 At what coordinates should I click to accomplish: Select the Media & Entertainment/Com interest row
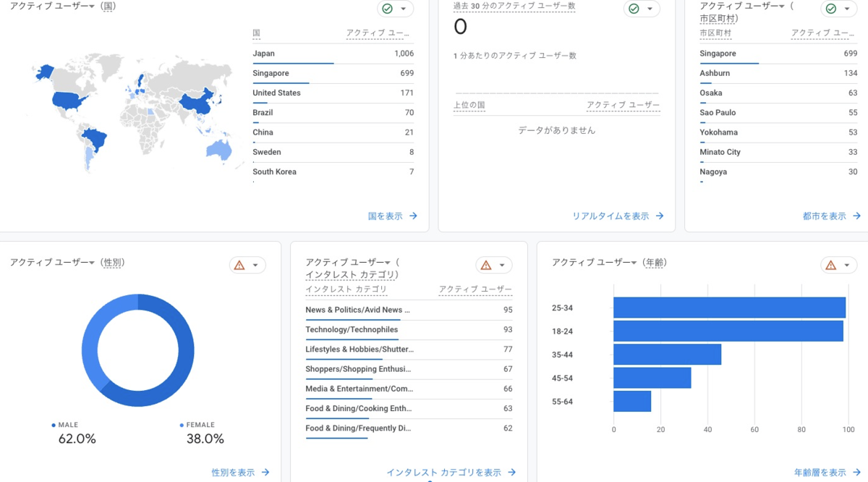pos(409,389)
